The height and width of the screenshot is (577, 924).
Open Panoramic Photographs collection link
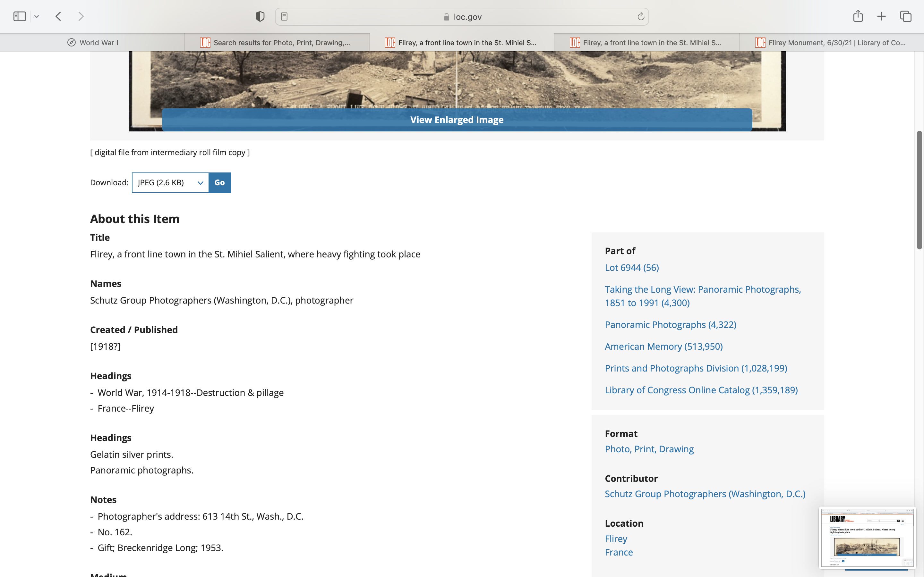coord(670,324)
